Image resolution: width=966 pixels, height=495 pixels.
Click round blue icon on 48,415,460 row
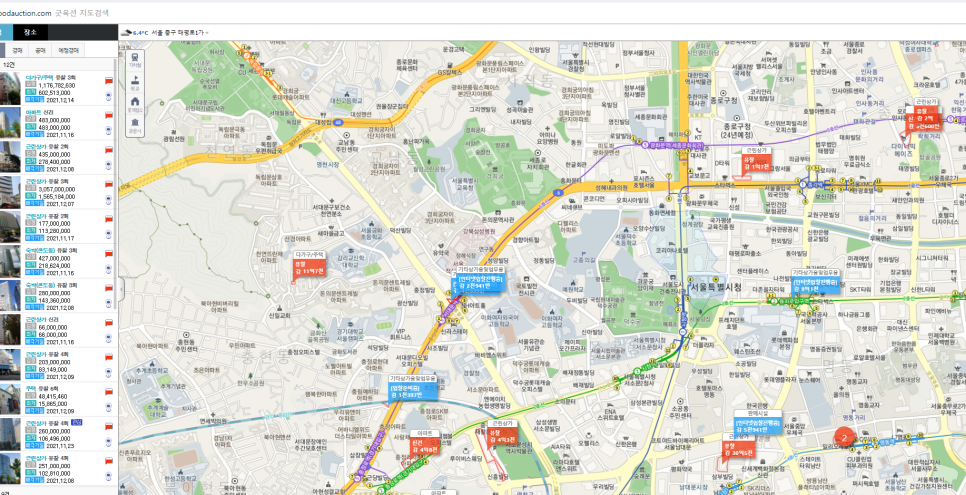pos(108,407)
